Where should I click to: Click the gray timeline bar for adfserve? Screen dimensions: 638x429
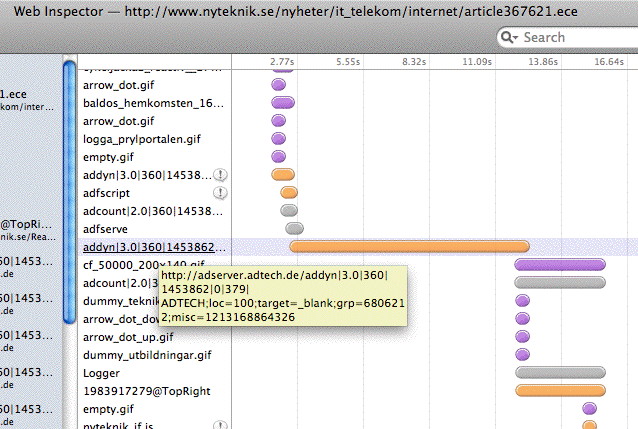pyautogui.click(x=294, y=229)
